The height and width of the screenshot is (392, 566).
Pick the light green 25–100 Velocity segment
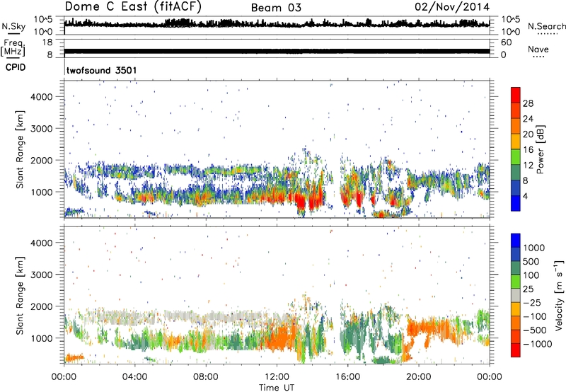[x=516, y=282]
